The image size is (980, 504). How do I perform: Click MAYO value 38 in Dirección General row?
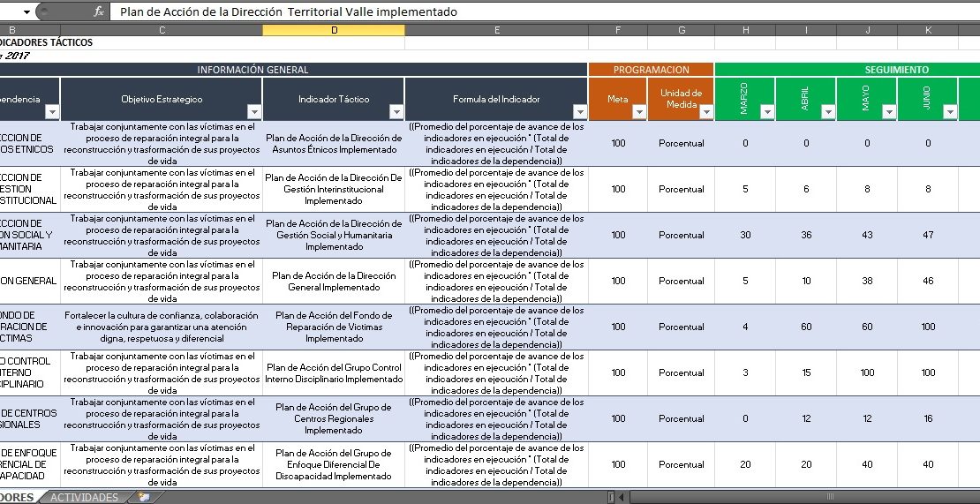[867, 281]
